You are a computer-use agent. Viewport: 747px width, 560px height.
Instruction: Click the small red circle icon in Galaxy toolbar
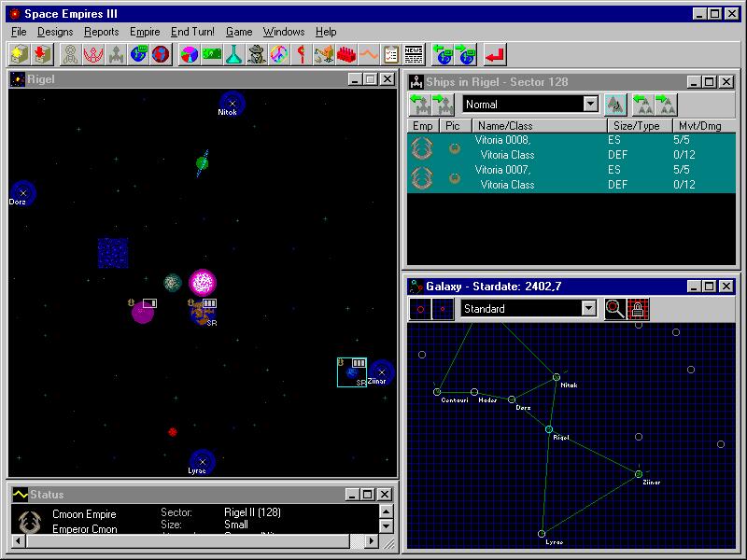443,309
